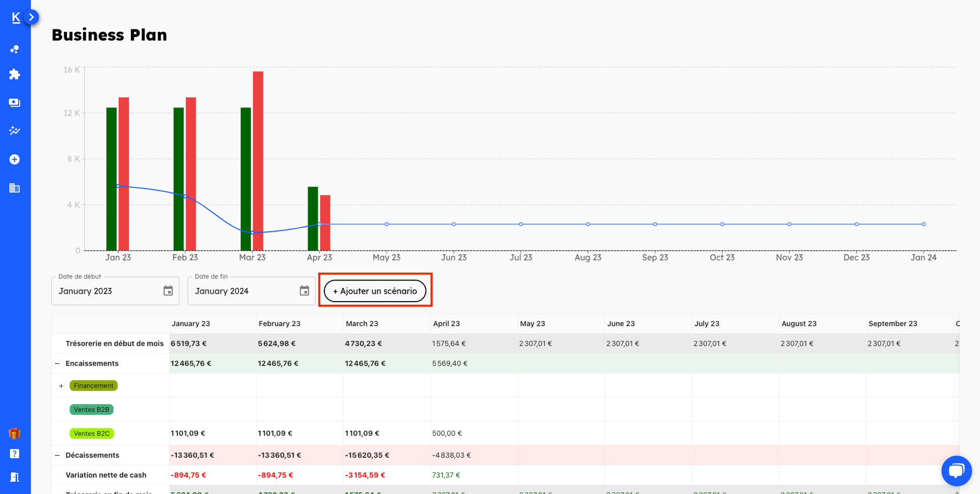Click the door logout icon
This screenshot has width=980, height=494.
15,477
